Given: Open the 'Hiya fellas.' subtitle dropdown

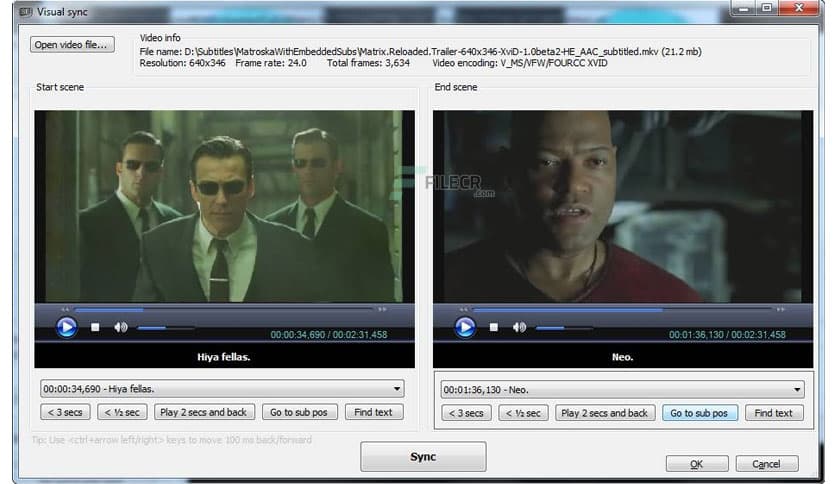Looking at the screenshot, I should pyautogui.click(x=398, y=389).
